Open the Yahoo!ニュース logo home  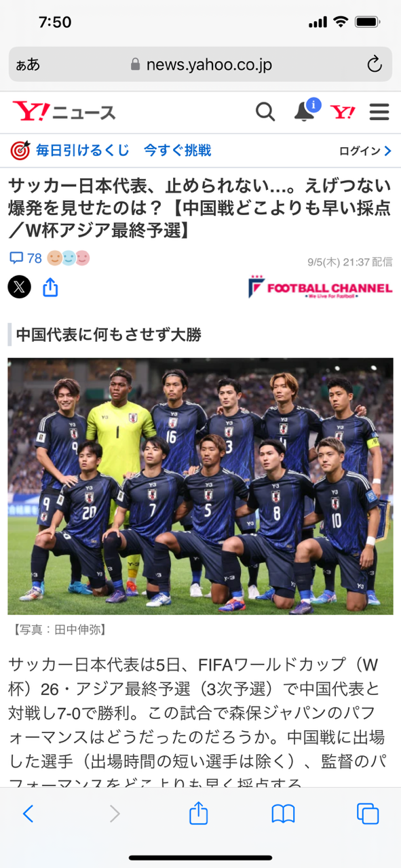coord(64,112)
